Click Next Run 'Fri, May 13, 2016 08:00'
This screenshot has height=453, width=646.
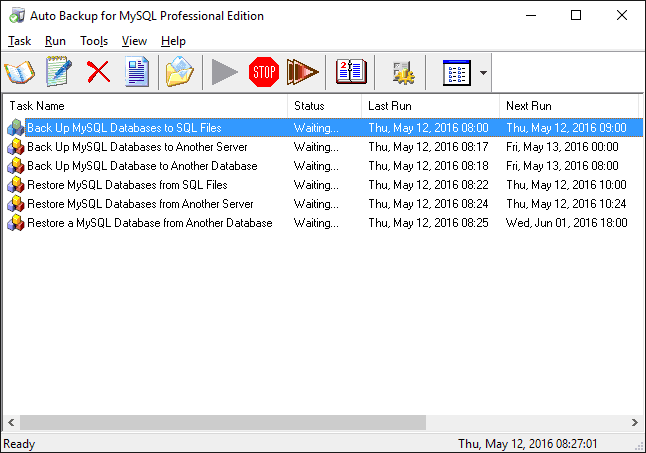pos(562,166)
